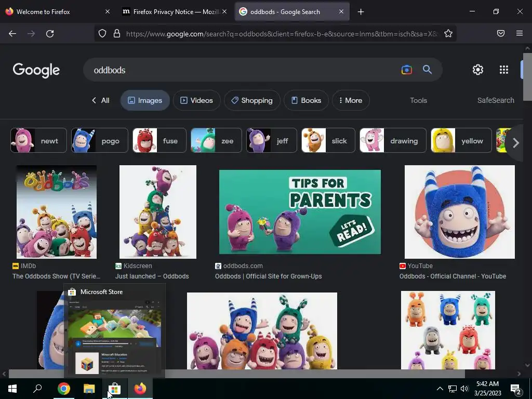The height and width of the screenshot is (399, 532).
Task: Open the image of Oddbods grid
Action: (448, 330)
